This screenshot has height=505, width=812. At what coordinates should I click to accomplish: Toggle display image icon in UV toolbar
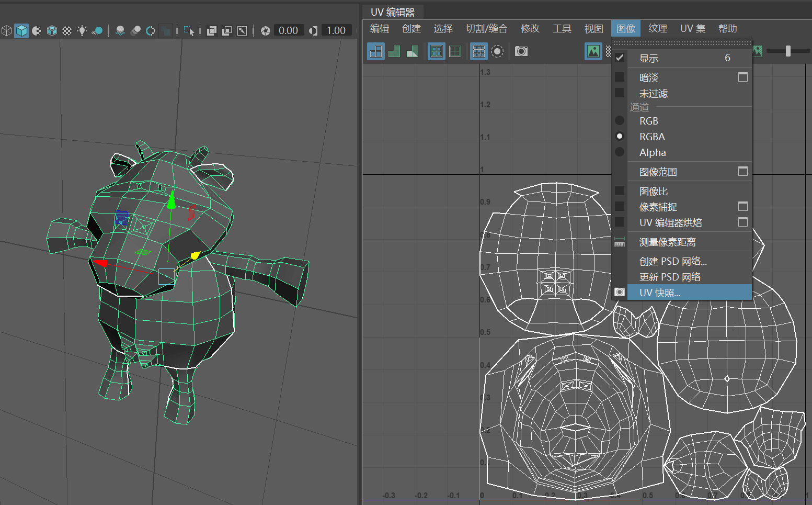click(593, 51)
